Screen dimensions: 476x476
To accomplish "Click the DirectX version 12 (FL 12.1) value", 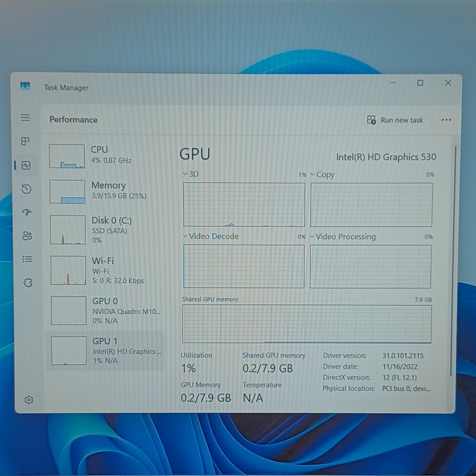I will [x=399, y=378].
